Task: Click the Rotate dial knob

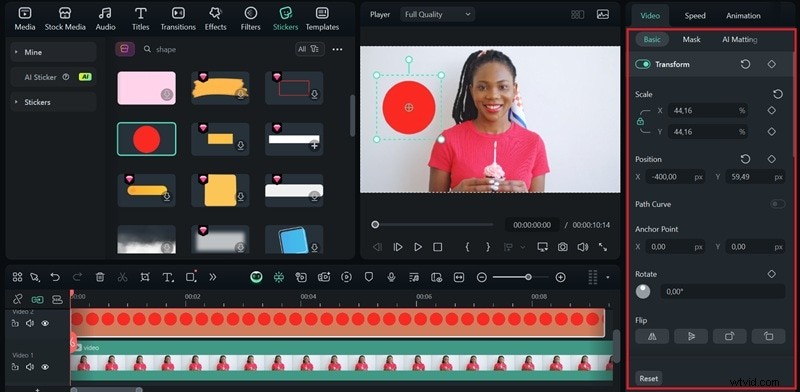Action: pos(643,291)
